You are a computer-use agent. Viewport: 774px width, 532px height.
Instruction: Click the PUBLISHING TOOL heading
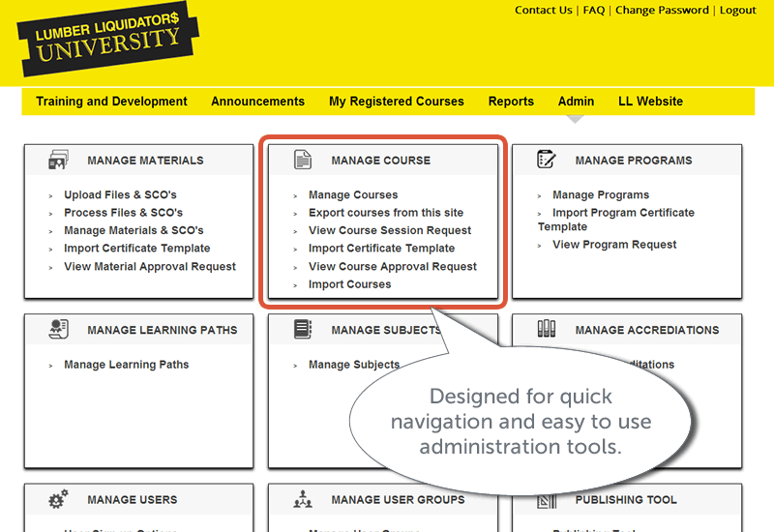[x=626, y=499]
